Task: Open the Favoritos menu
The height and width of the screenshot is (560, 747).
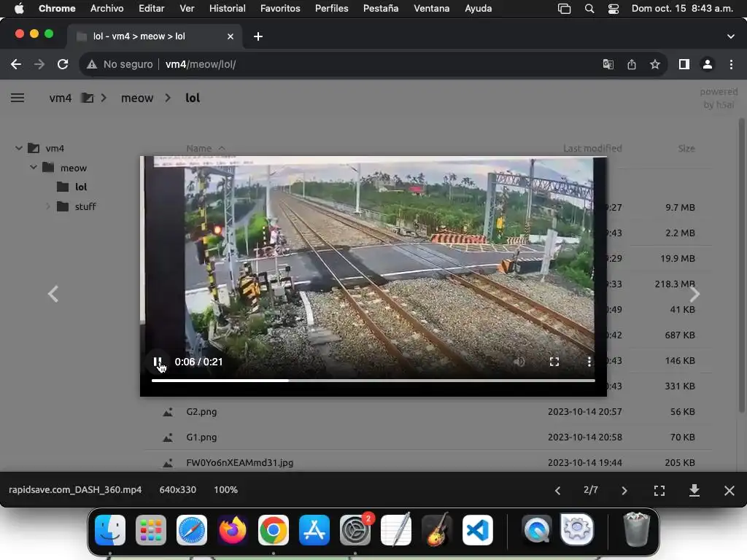Action: [280, 8]
